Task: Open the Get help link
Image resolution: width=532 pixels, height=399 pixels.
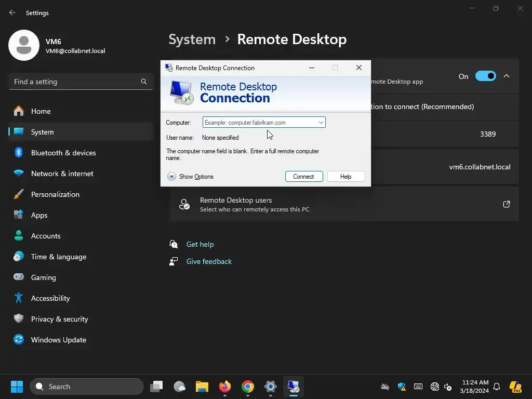Action: 200,244
